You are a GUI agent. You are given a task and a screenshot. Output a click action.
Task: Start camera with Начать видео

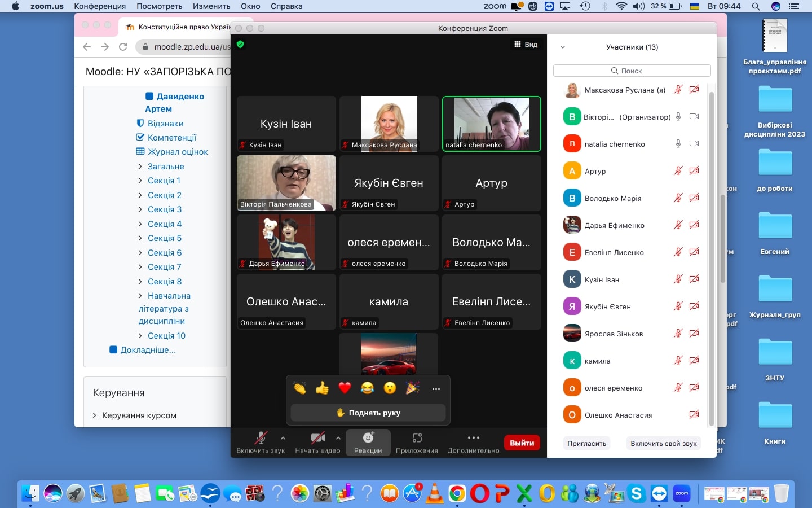pyautogui.click(x=317, y=443)
